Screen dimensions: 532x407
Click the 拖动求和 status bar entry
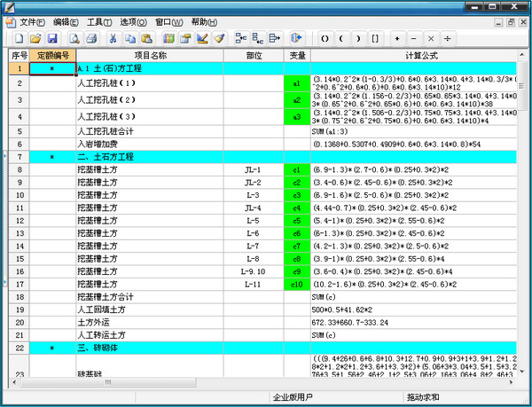pyautogui.click(x=423, y=397)
